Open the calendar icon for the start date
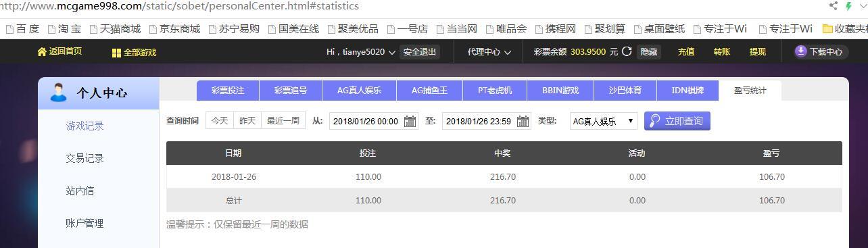 pyautogui.click(x=410, y=122)
